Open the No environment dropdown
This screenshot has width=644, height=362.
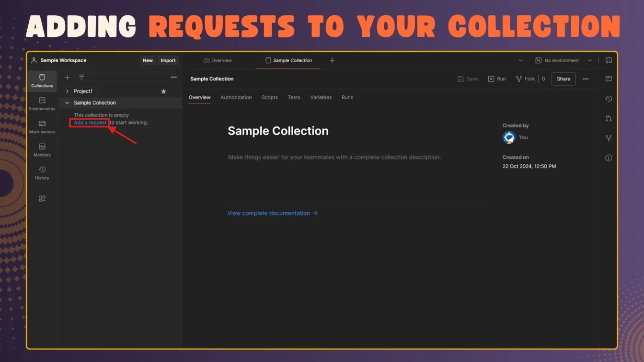click(564, 60)
